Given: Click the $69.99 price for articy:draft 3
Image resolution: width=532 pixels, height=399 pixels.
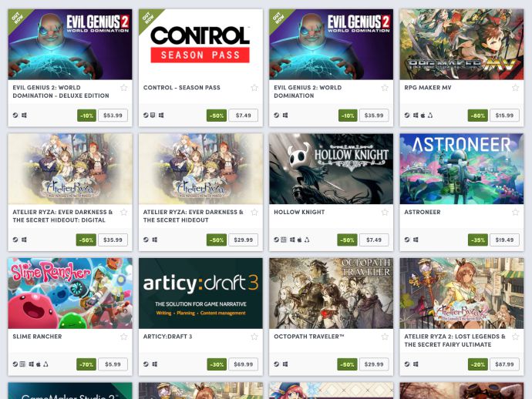Looking at the screenshot, I should (244, 364).
